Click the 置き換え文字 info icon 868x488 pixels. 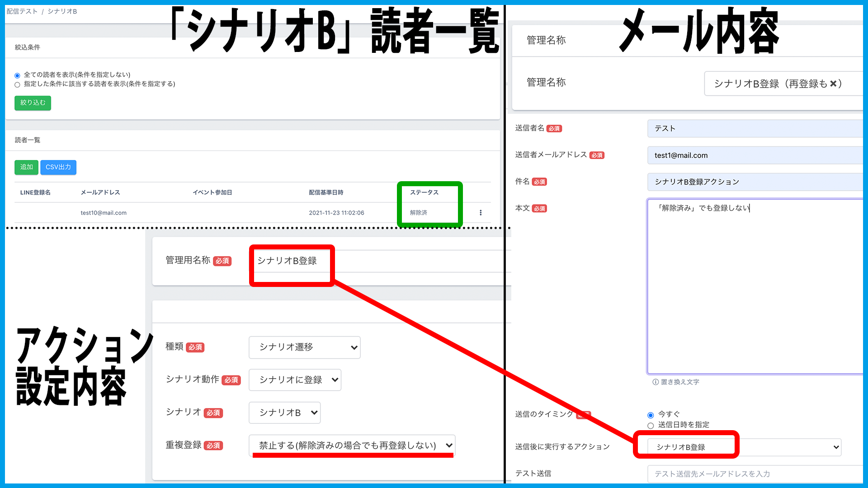(x=656, y=382)
